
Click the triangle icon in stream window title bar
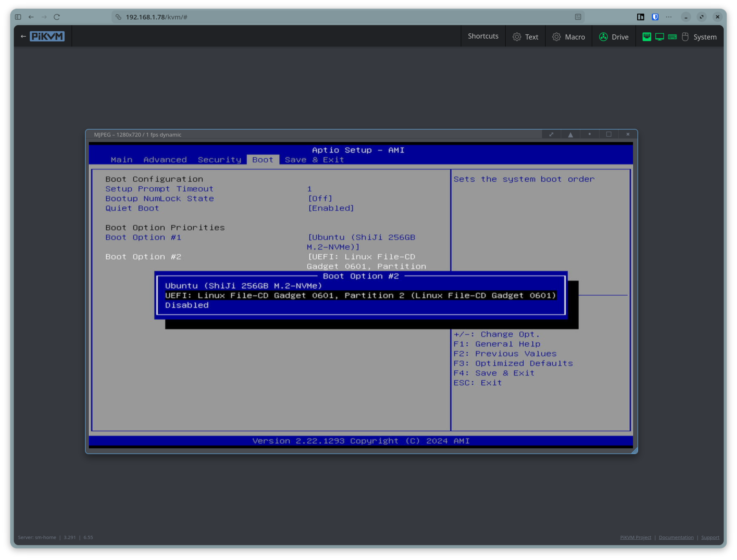point(570,134)
